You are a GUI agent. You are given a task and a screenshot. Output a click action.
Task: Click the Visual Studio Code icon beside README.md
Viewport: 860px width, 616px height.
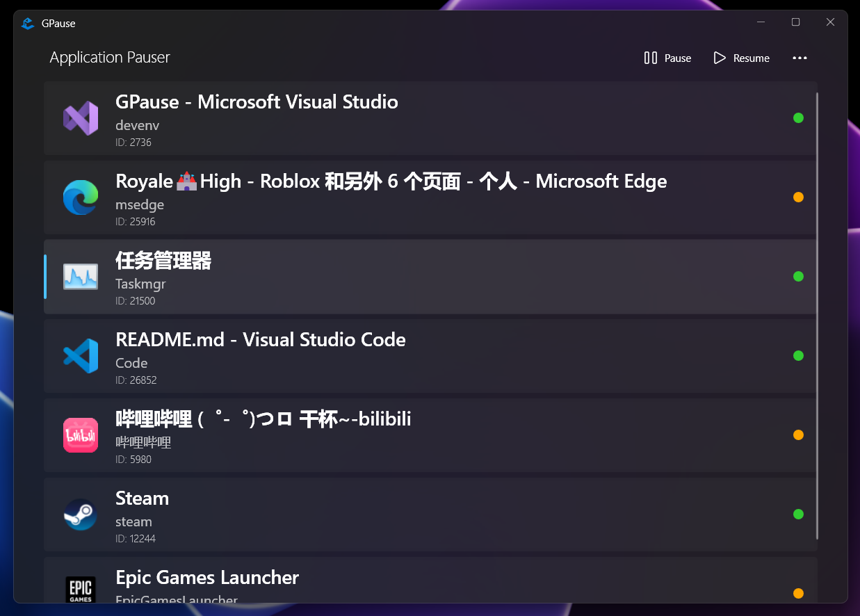coord(80,355)
